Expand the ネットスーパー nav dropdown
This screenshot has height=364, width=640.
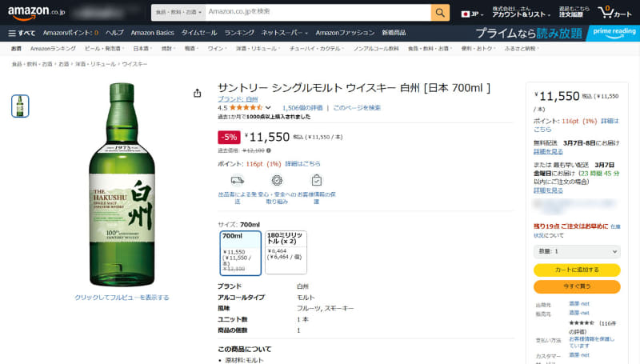click(285, 33)
